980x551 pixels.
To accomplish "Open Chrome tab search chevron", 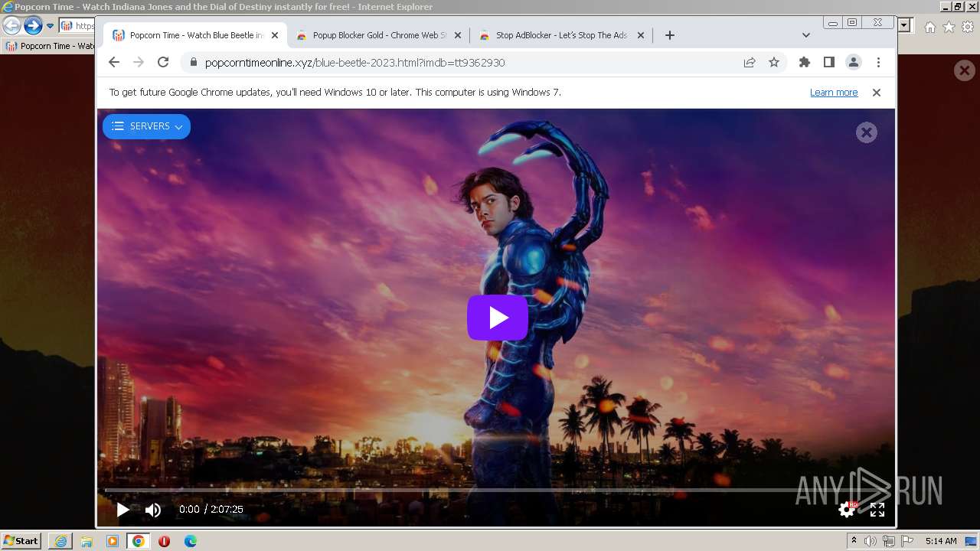I will coord(806,35).
